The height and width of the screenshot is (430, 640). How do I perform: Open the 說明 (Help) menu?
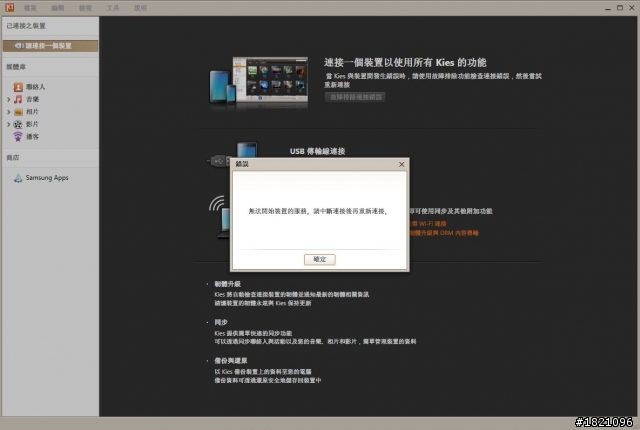140,8
